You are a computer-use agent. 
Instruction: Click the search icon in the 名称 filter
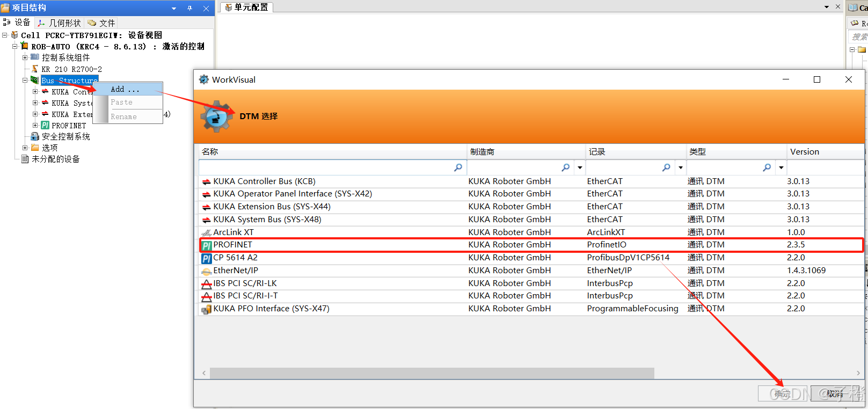pos(458,167)
